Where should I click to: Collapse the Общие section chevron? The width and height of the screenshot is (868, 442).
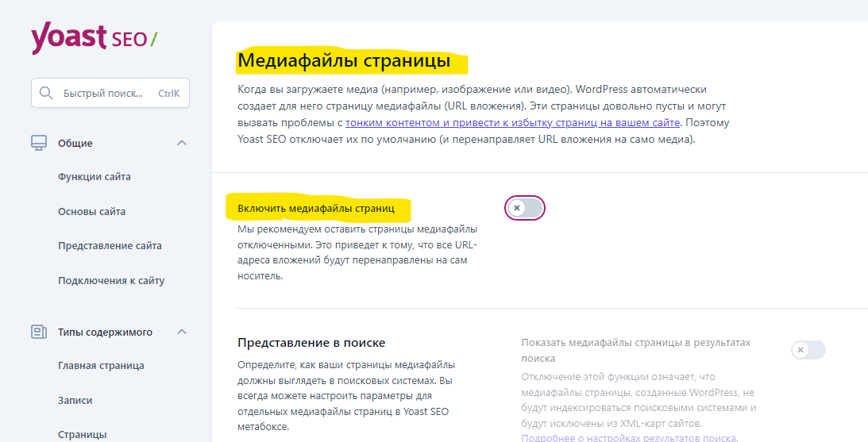(182, 143)
